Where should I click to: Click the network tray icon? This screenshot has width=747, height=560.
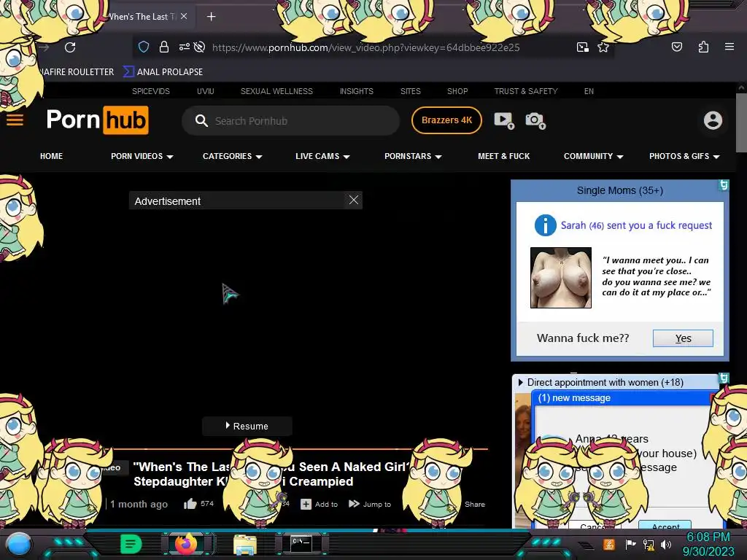tap(648, 544)
